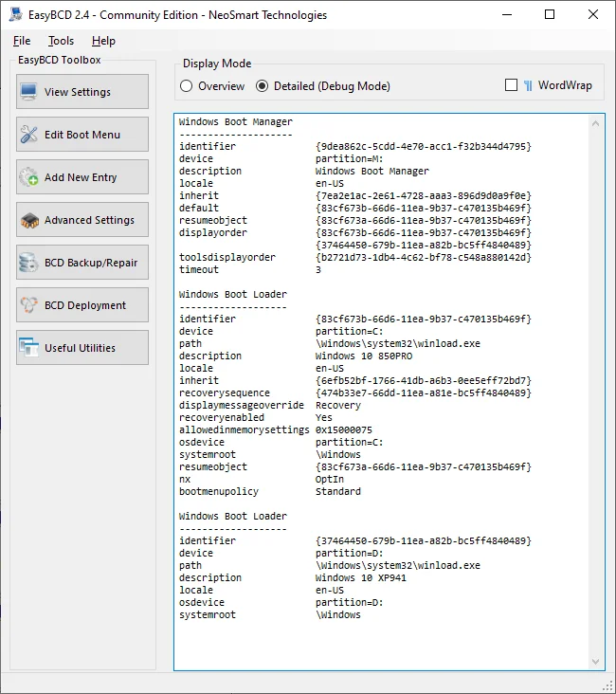Enable the WordWrap checkbox
This screenshot has width=616, height=694.
[511, 85]
